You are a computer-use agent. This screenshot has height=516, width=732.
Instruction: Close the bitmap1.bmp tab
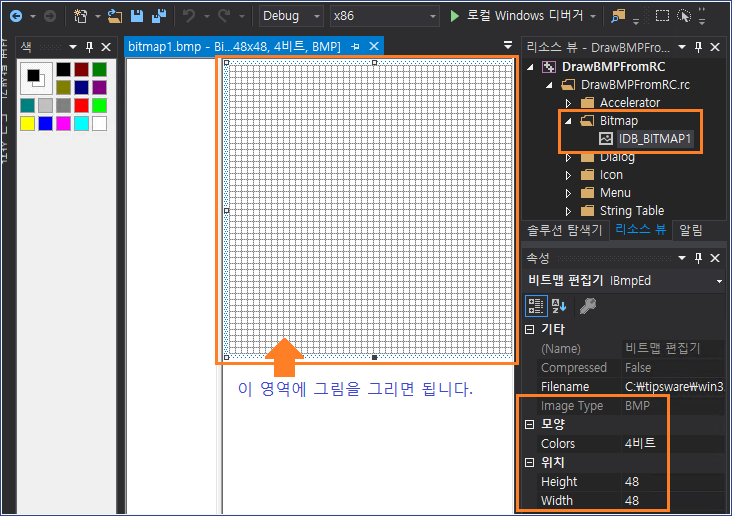[374, 46]
